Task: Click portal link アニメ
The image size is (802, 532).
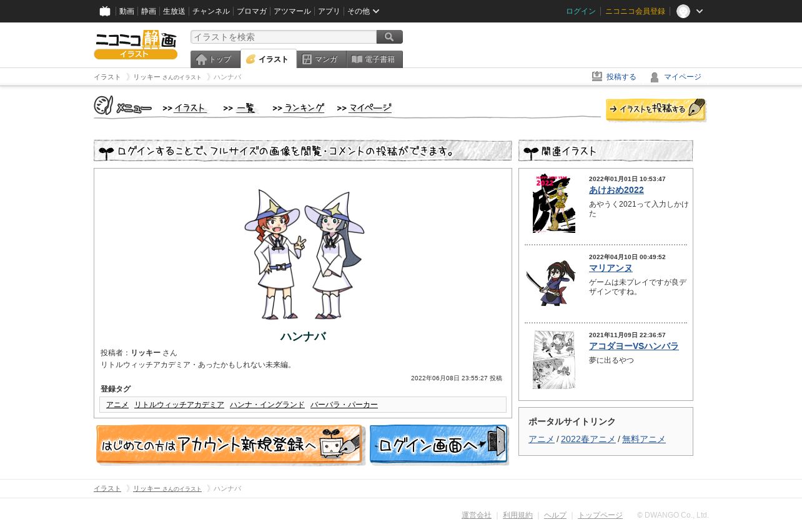Action: (x=541, y=439)
